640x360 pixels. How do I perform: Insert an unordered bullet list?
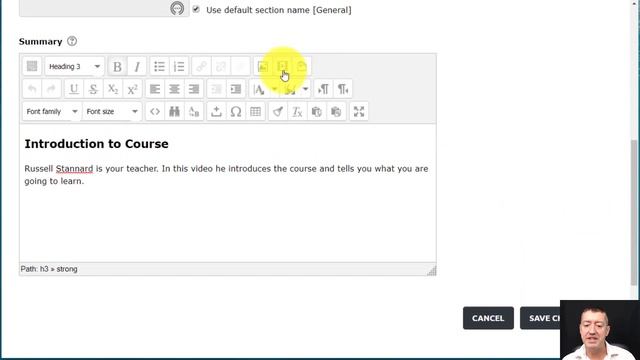(159, 66)
